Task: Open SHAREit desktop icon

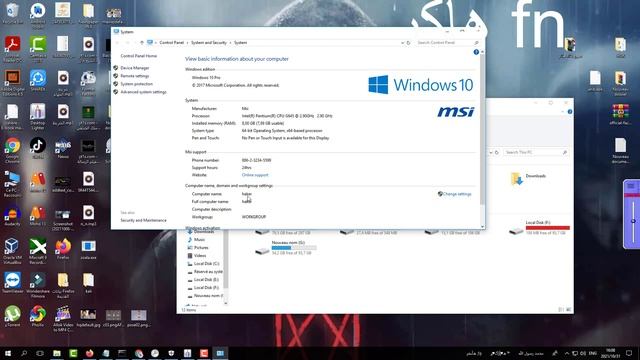Action: coord(38,81)
